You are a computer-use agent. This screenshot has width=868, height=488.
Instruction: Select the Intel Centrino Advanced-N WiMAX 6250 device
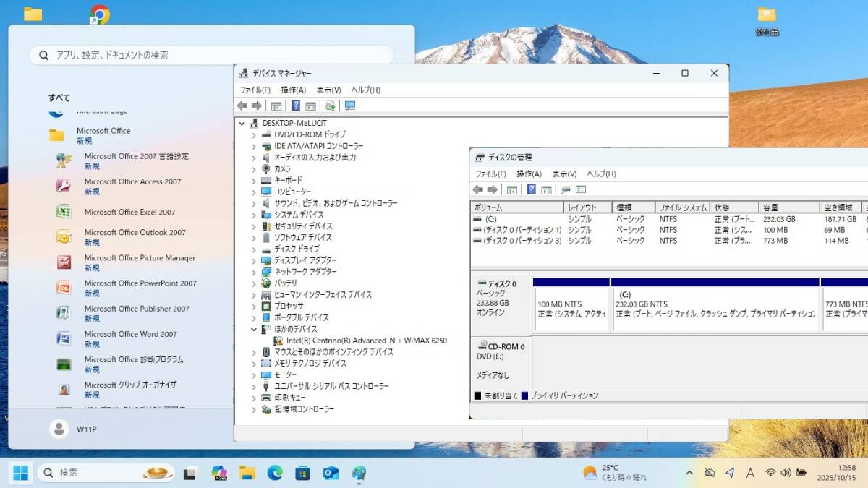[x=366, y=340]
